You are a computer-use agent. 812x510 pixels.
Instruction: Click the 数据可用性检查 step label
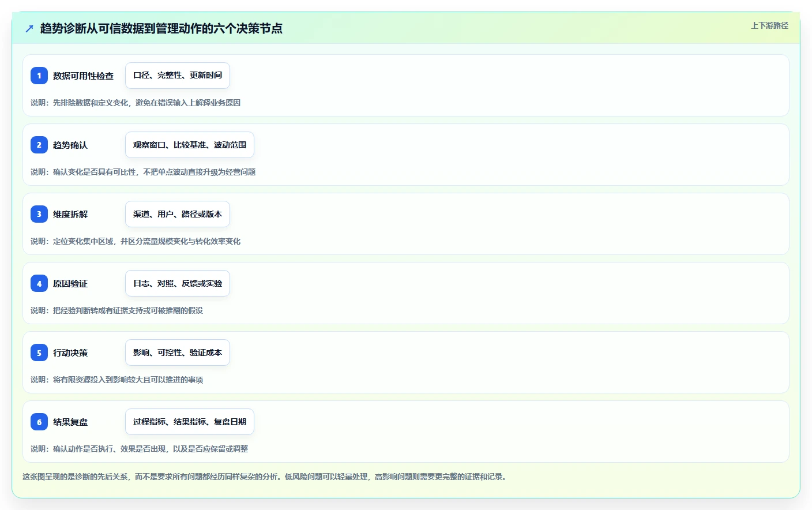tap(83, 76)
